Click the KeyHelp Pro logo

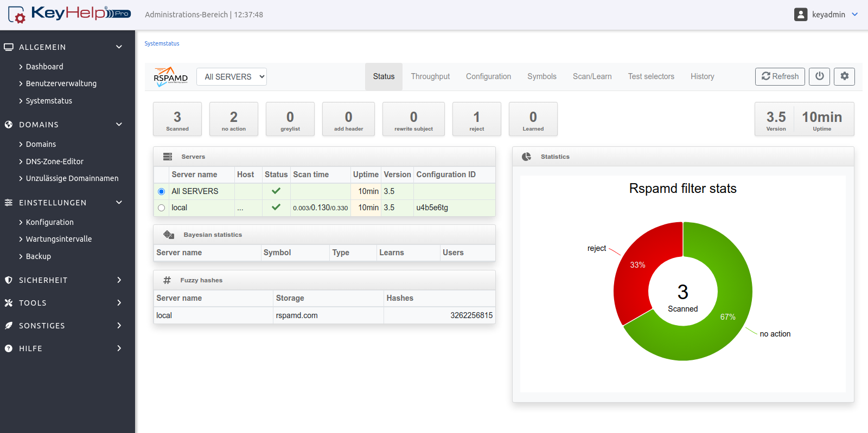coord(69,14)
